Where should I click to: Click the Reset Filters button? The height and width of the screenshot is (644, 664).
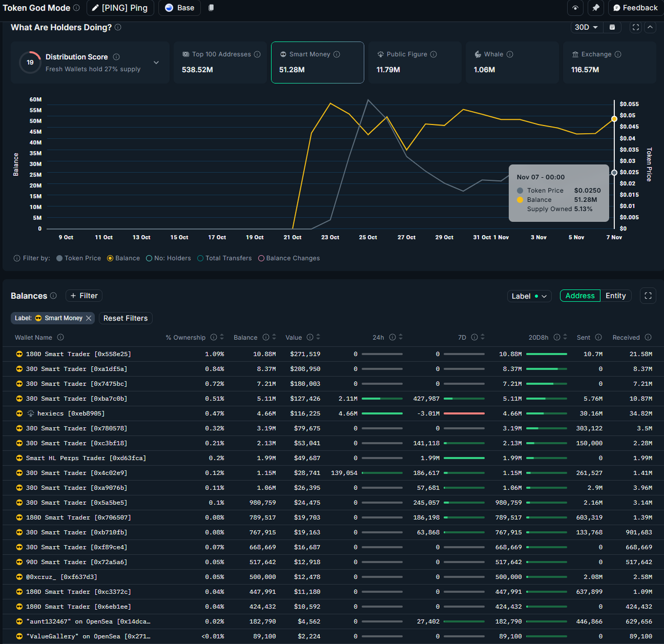pyautogui.click(x=125, y=318)
